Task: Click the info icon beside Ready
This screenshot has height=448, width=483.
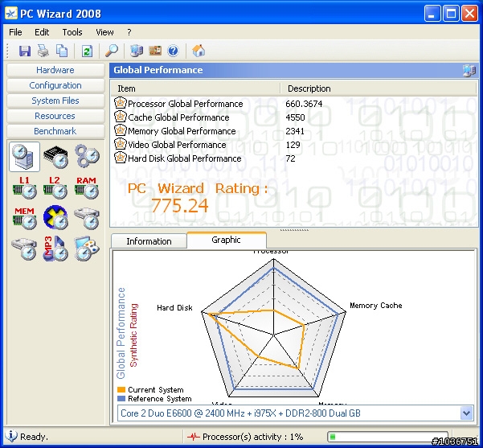Action: point(11,436)
